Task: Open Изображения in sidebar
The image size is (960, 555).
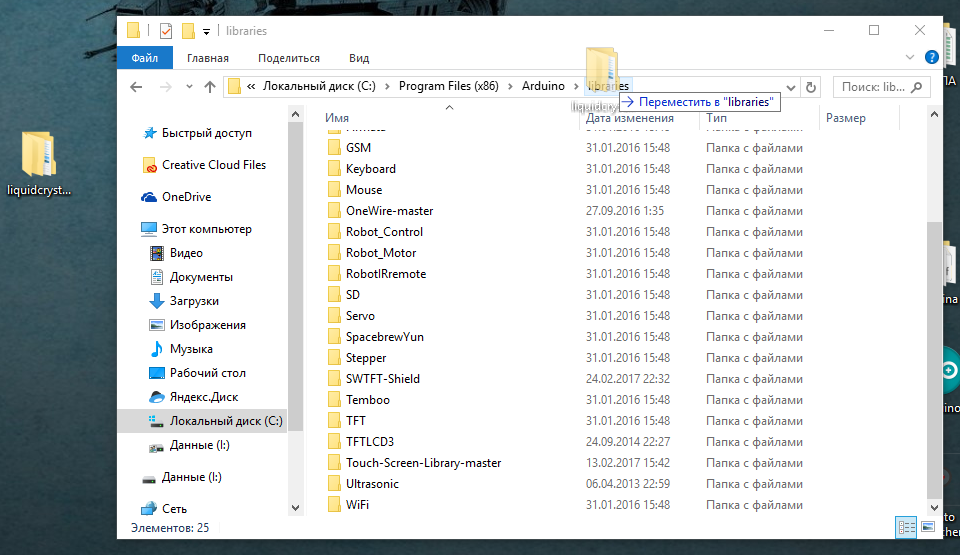Action: click(x=208, y=325)
